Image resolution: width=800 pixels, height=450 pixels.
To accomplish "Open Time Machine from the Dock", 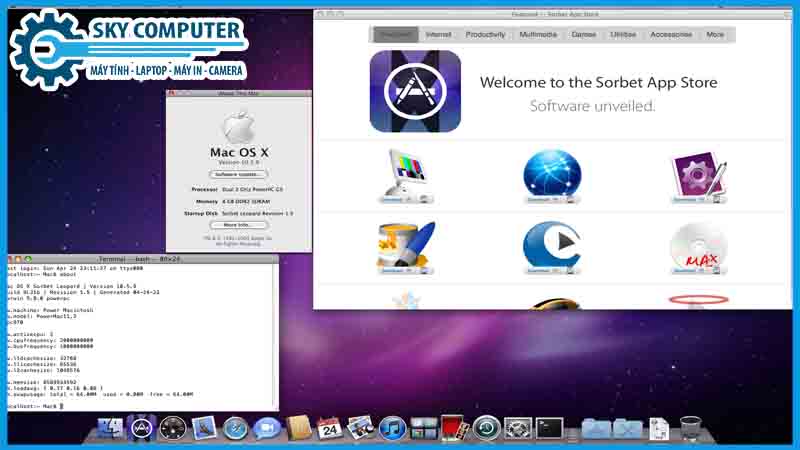I will click(487, 429).
